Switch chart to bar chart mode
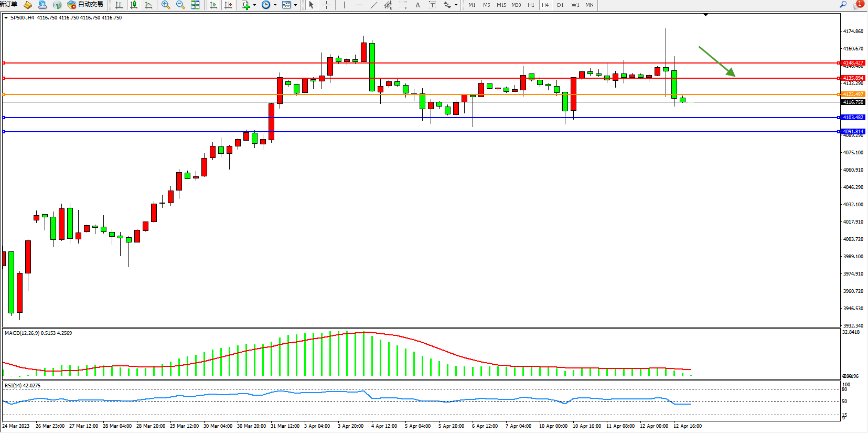This screenshot has height=433, width=868. click(x=119, y=5)
